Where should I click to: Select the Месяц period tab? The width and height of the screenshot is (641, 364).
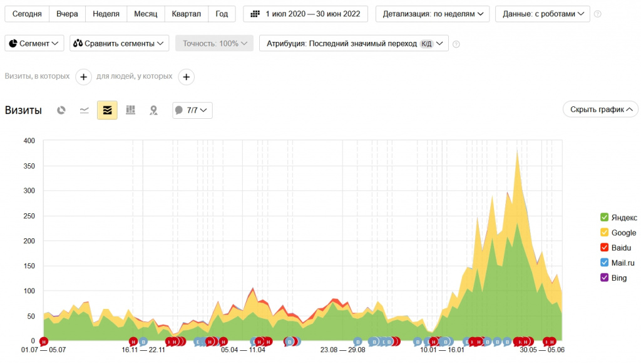(x=145, y=14)
